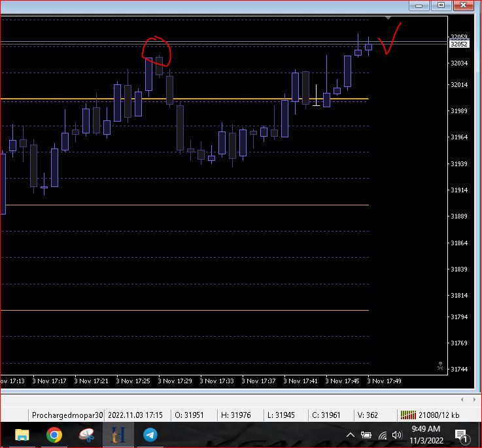
Task: Switch to the trading platform taskbar icon
Action: (x=118, y=435)
